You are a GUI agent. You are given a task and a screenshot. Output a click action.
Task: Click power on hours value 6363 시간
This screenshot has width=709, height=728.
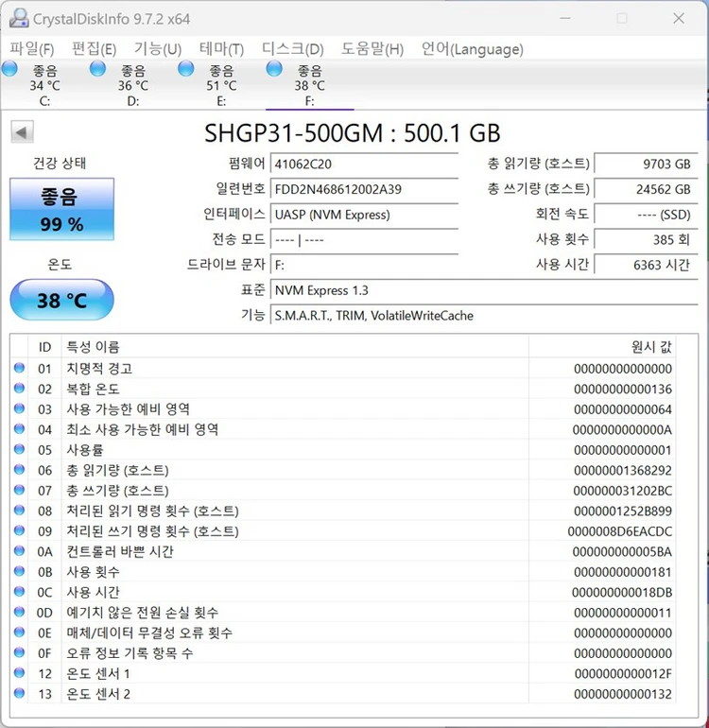click(646, 265)
